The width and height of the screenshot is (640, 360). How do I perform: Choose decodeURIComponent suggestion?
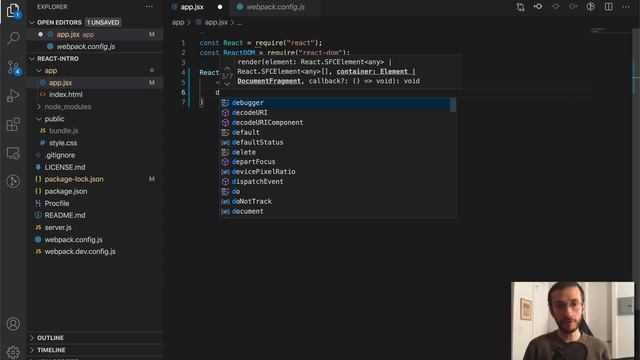tap(335, 122)
